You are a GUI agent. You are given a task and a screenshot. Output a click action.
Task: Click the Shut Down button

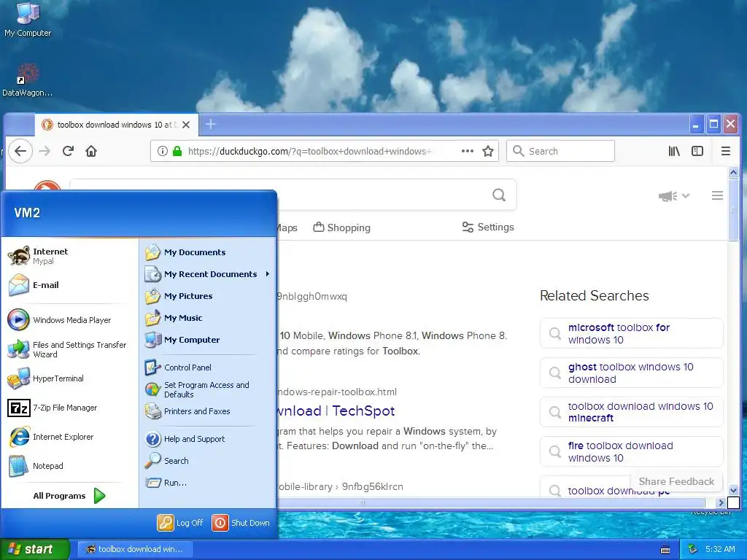coord(241,523)
